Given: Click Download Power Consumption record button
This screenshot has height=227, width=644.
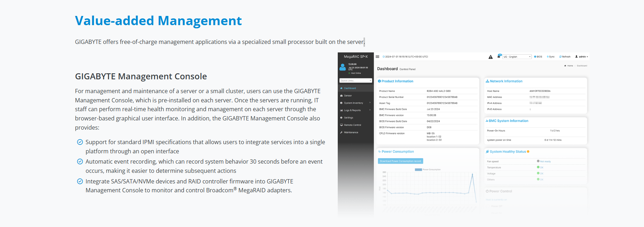Looking at the screenshot, I should click(400, 161).
